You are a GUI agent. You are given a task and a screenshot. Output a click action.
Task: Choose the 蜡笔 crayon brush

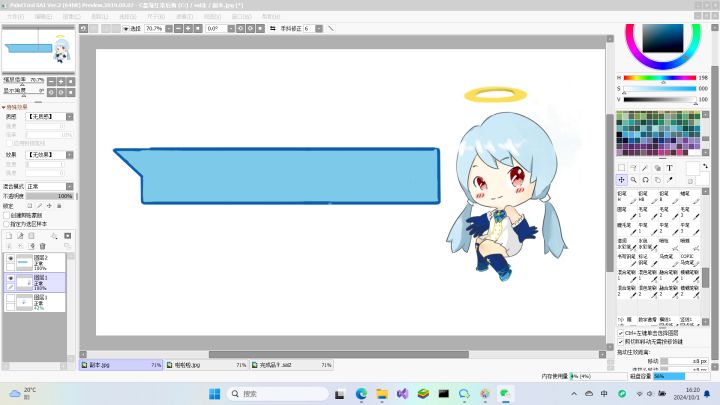[690, 197]
